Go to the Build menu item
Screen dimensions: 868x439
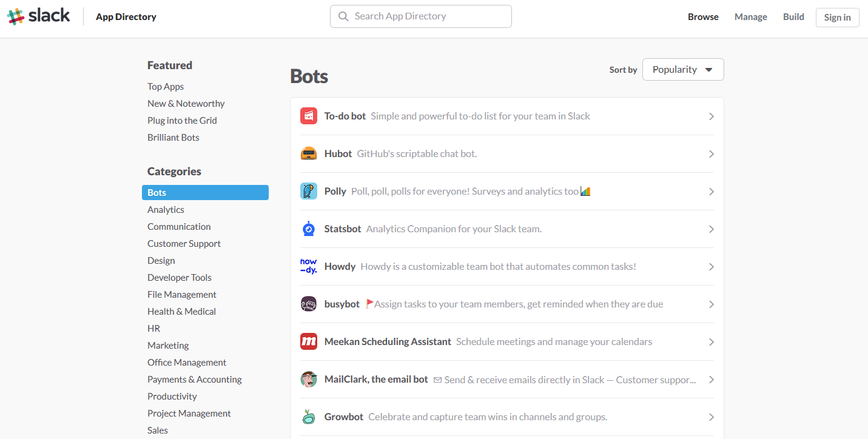coord(793,17)
